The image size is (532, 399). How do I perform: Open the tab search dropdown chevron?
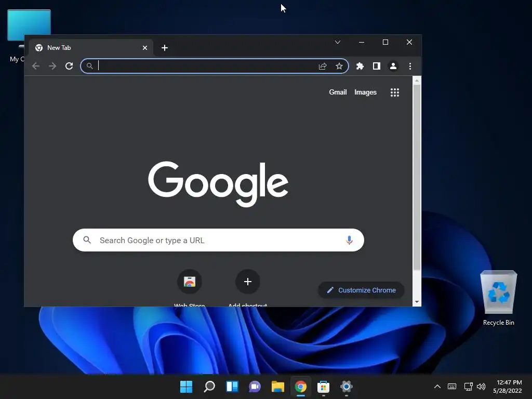338,42
